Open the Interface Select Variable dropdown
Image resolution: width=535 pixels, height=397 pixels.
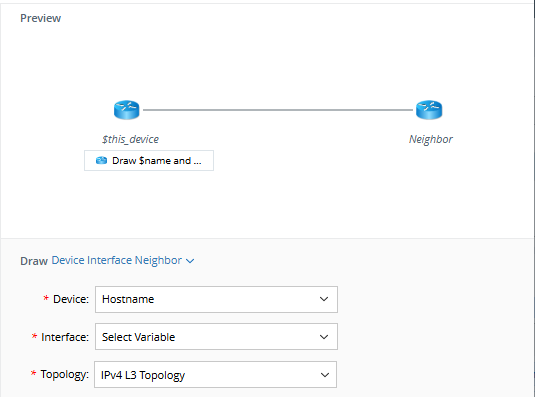pyautogui.click(x=216, y=337)
